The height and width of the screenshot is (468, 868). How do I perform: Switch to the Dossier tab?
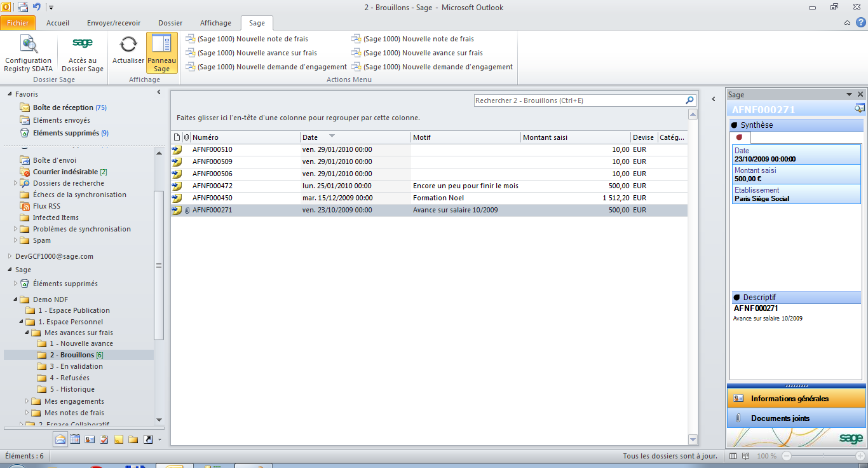pos(170,23)
